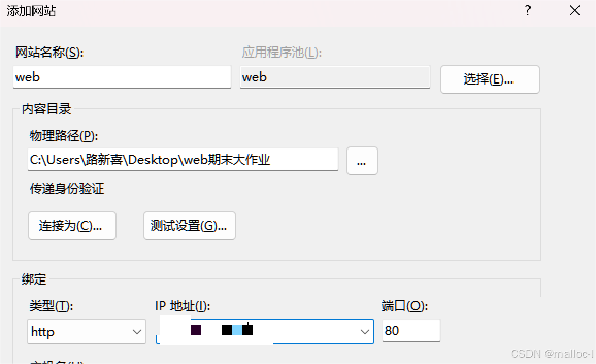Click the 添加网站 title bar text
Screen dimensions: 596x364
click(31, 11)
